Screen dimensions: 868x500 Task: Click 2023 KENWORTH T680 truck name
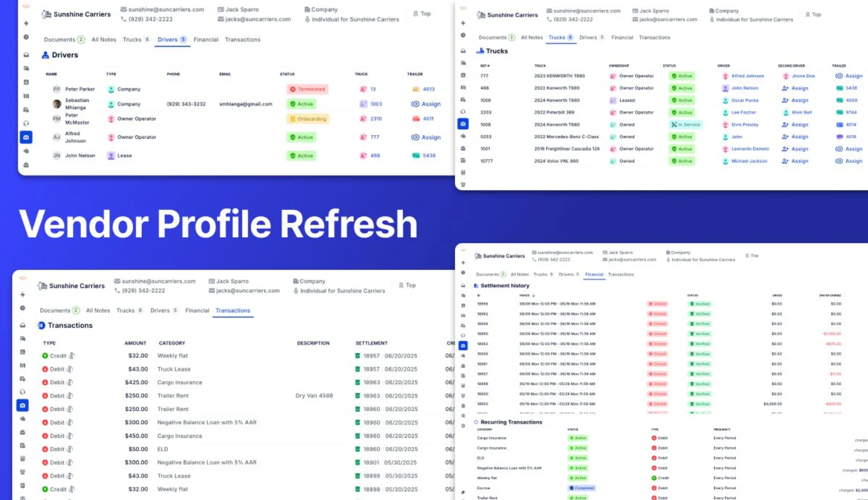[x=559, y=76]
